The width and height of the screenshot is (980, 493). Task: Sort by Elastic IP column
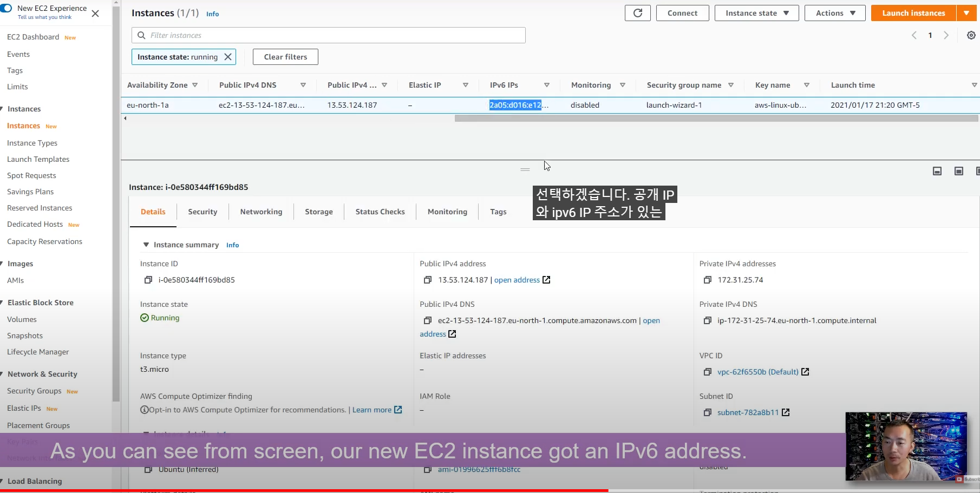tap(466, 85)
